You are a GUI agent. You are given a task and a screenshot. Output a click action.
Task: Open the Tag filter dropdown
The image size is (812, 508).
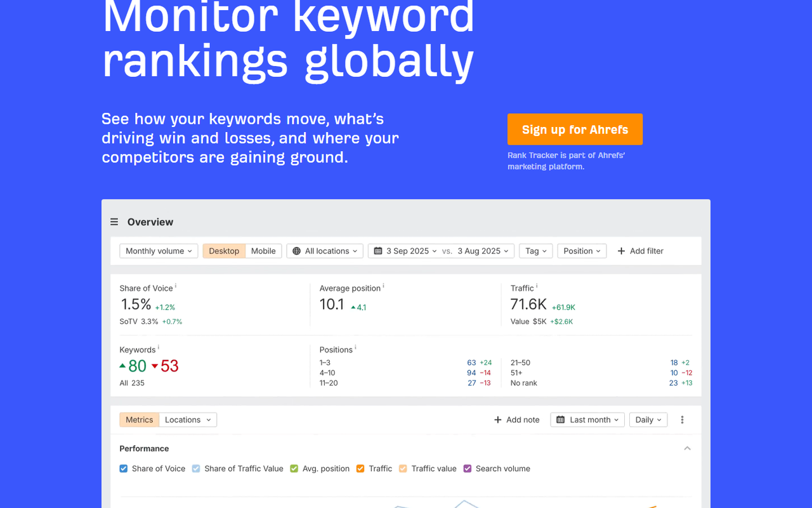tap(536, 251)
